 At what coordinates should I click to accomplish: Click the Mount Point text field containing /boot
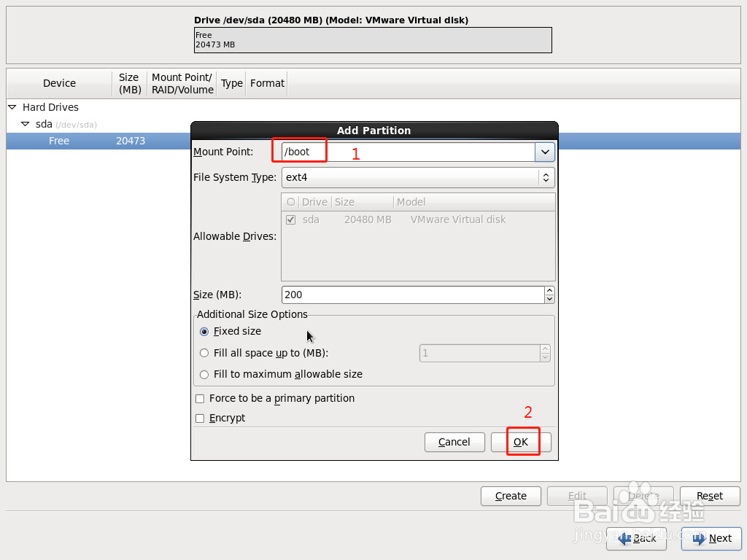[409, 152]
